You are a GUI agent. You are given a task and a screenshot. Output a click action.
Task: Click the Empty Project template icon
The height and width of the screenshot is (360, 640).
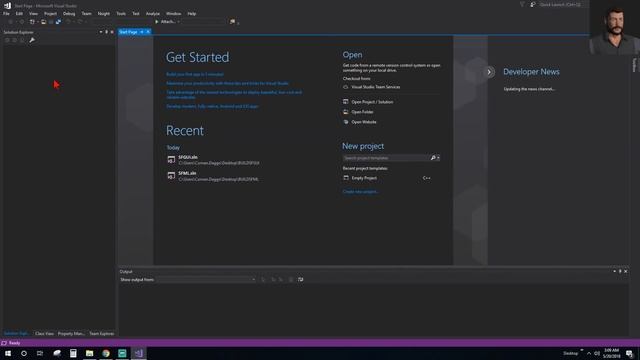346,178
